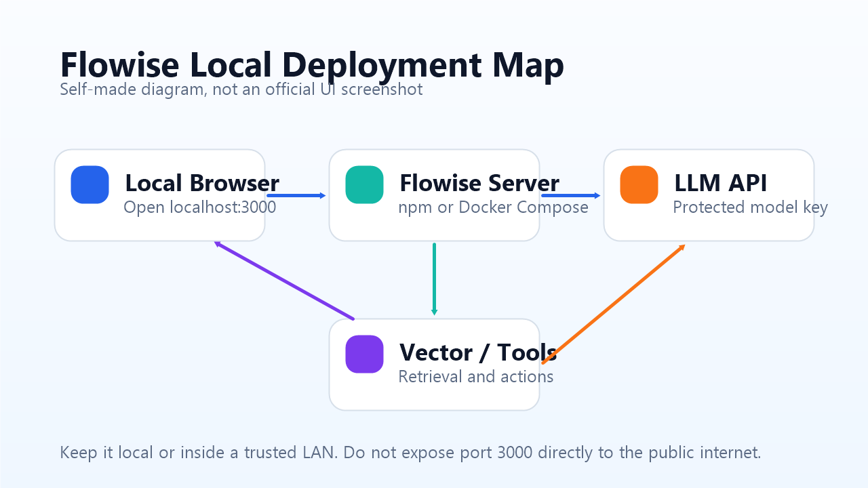Click the "LLM API" heading
The image size is (868, 488).
pos(721,183)
